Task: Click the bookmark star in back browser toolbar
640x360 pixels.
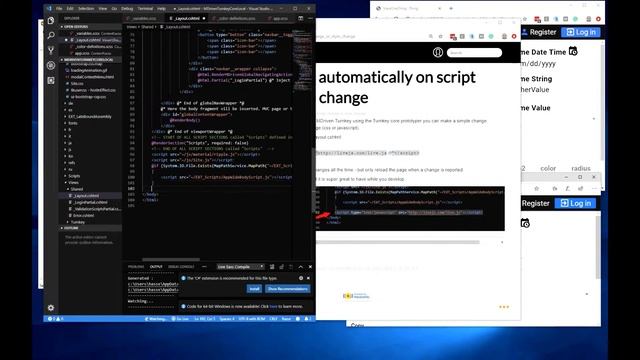Action: click(525, 19)
